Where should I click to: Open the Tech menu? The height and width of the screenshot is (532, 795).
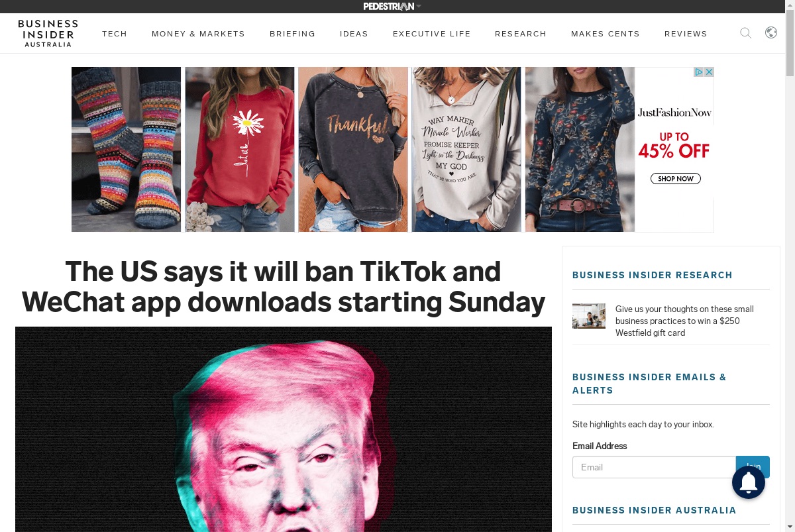pyautogui.click(x=115, y=34)
